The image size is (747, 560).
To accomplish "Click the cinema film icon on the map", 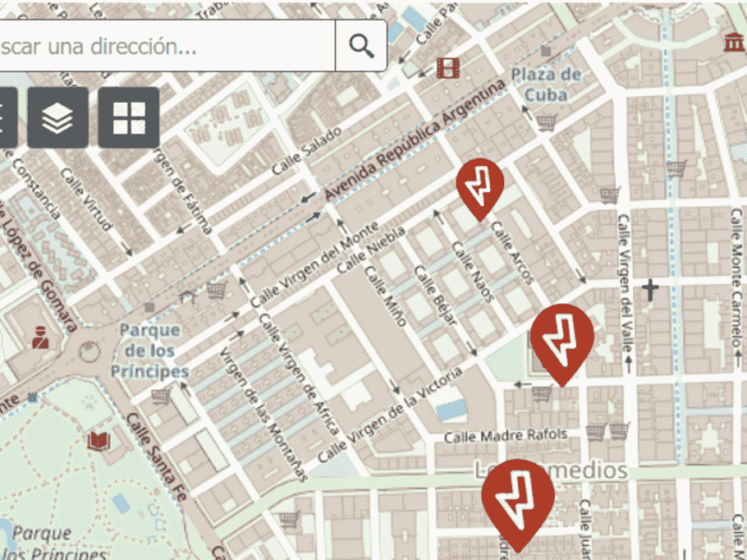I will [x=448, y=67].
